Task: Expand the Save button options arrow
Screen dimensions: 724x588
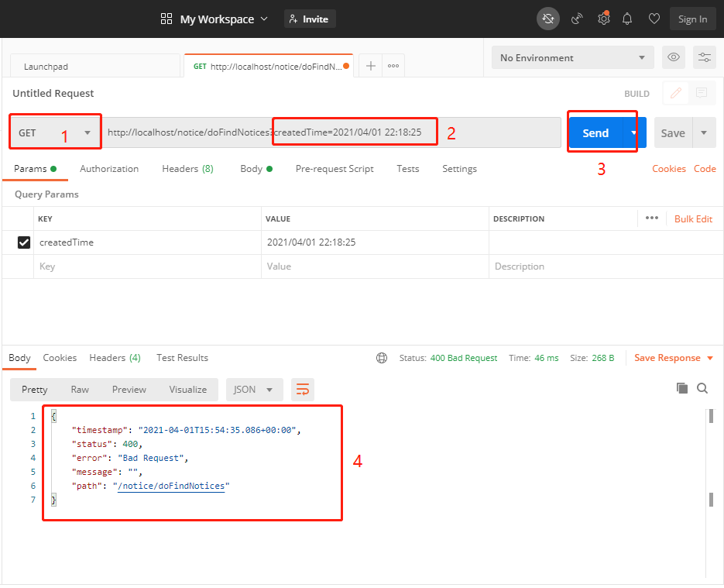Action: pyautogui.click(x=704, y=132)
